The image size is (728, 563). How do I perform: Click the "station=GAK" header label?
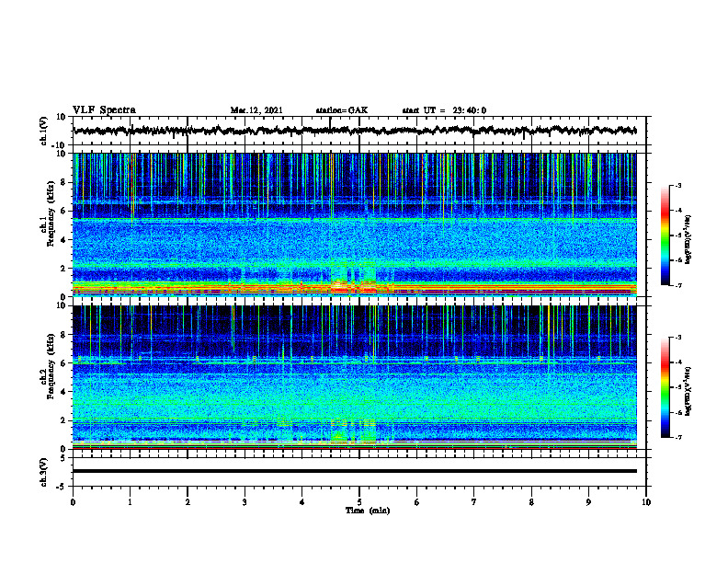[x=342, y=110]
